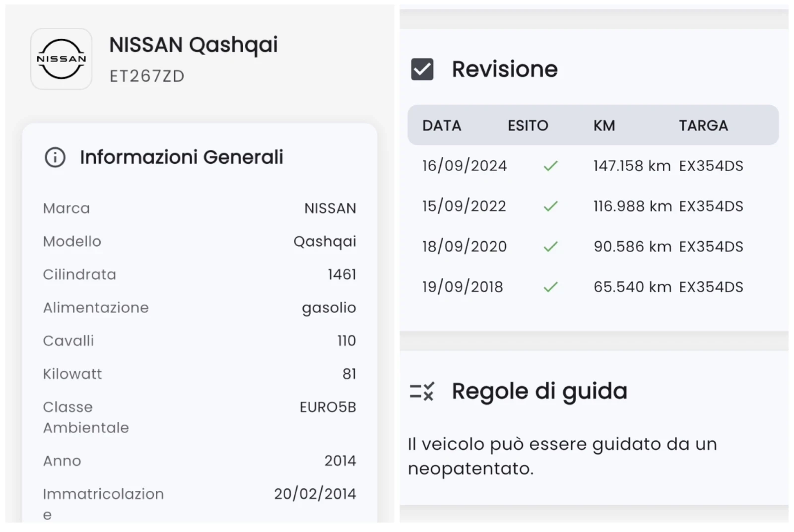The height and width of the screenshot is (532, 794).
Task: Click the 147.158 km mileage value
Action: click(631, 166)
